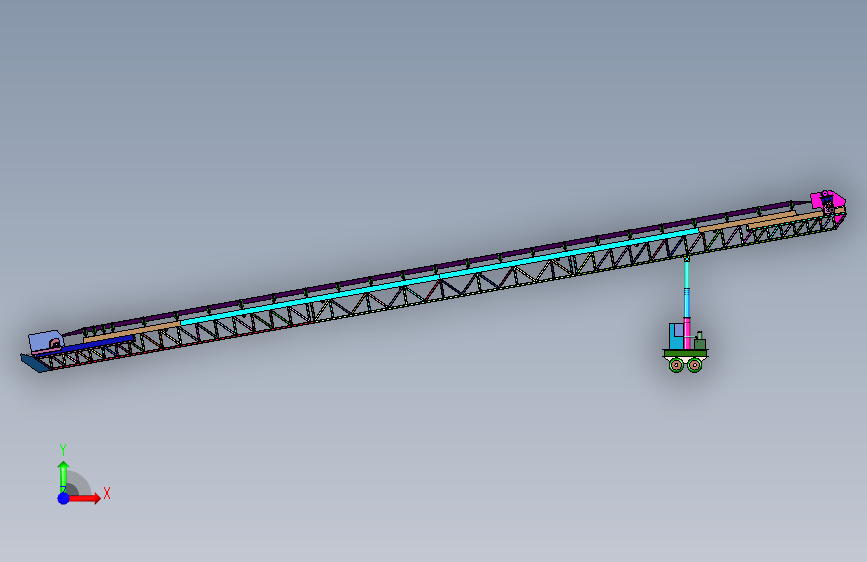Click the red X label beside the triad
This screenshot has height=562, width=867.
pos(107,493)
